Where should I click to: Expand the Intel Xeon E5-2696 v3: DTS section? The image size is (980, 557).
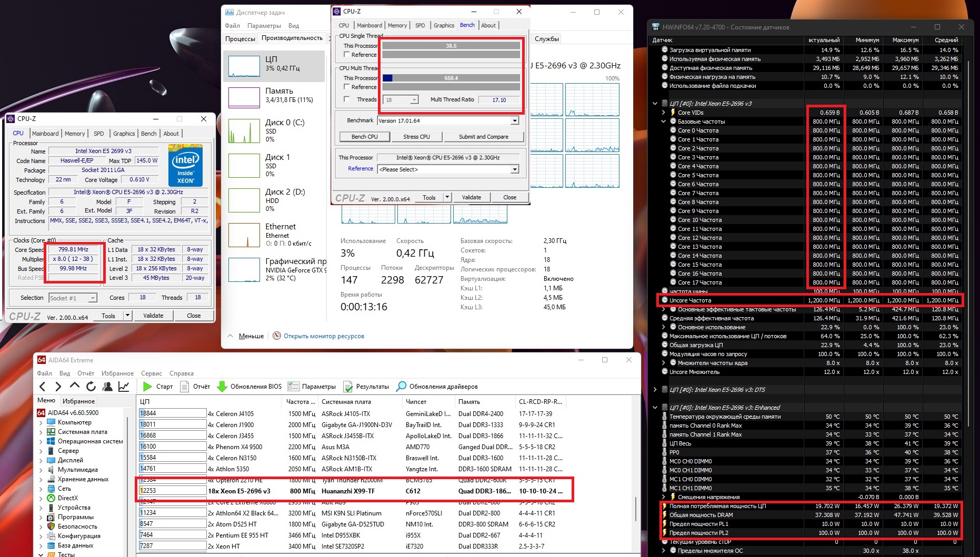click(x=655, y=390)
